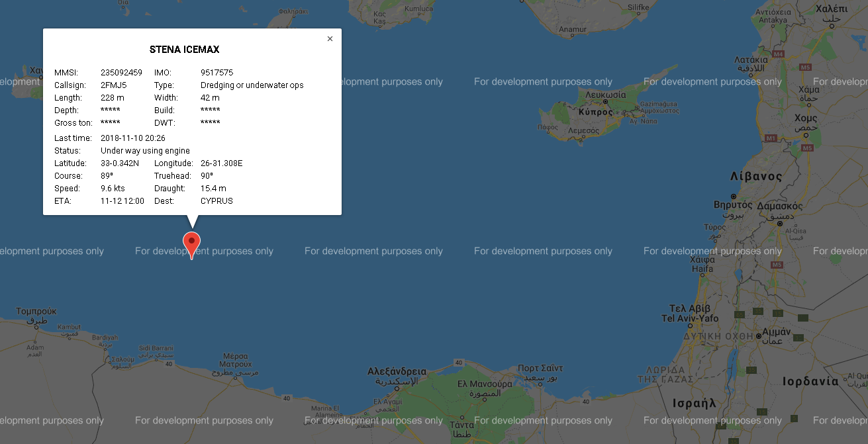
Task: Click MMSI value 235092459
Action: 121,73
